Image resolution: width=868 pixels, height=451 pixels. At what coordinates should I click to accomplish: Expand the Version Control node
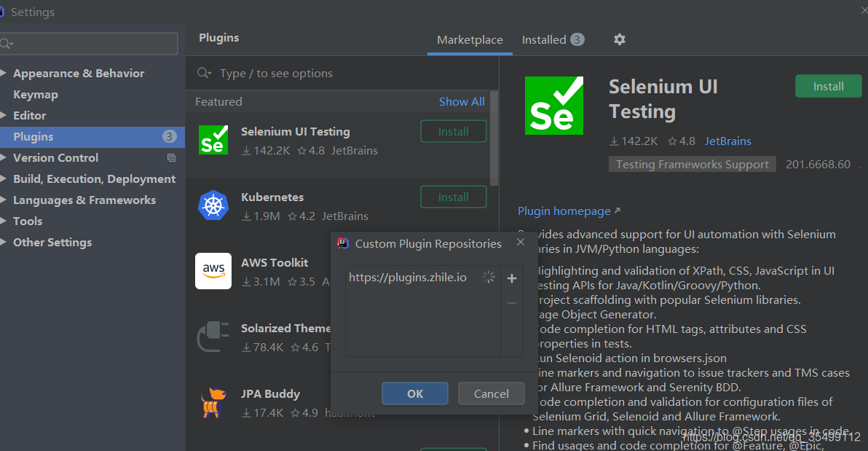tap(4, 157)
